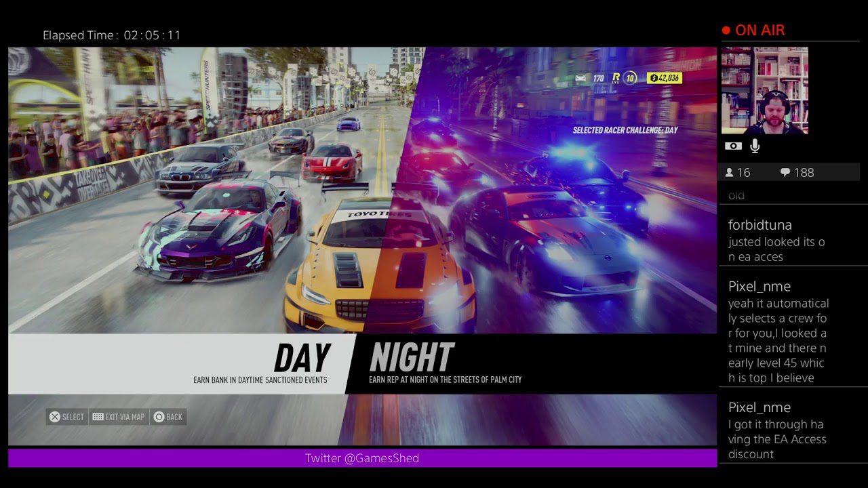Click the car collection icon showing 170
The width and height of the screenshot is (868, 488).
tap(581, 78)
